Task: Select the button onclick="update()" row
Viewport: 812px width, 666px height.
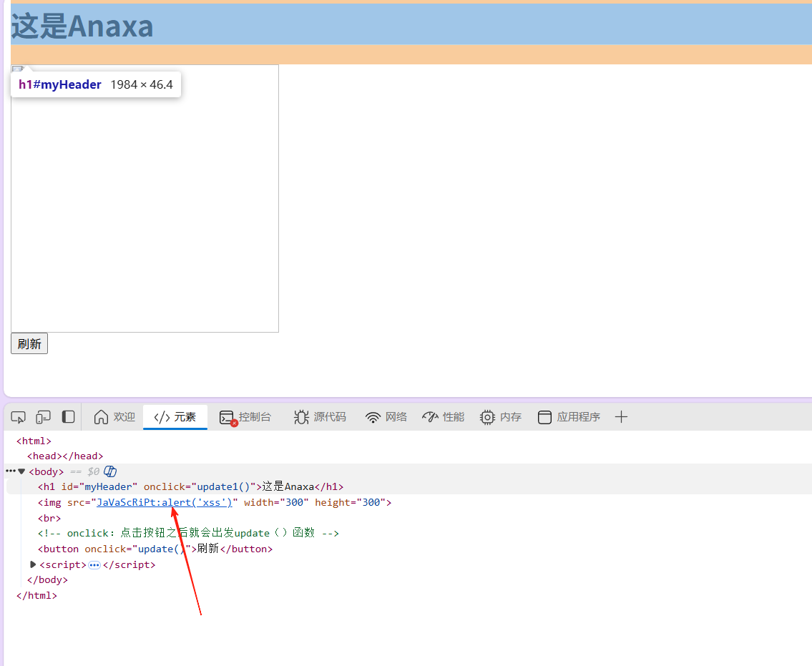Action: coord(155,549)
